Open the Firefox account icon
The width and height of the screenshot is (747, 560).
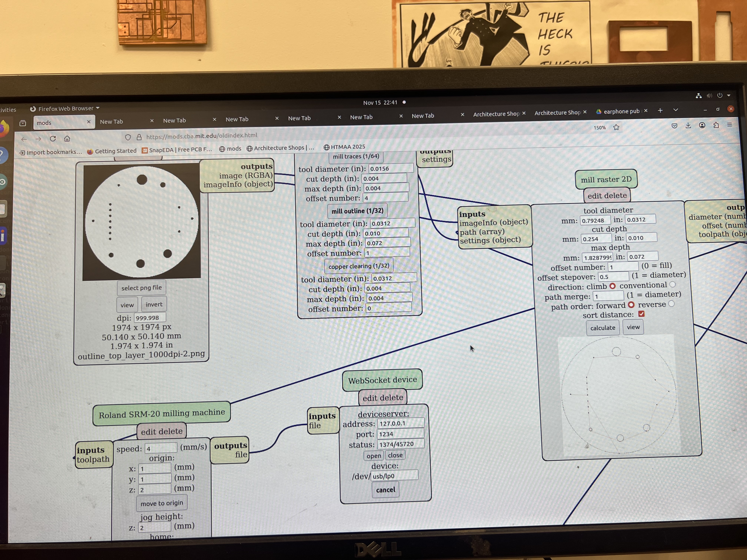point(702,125)
